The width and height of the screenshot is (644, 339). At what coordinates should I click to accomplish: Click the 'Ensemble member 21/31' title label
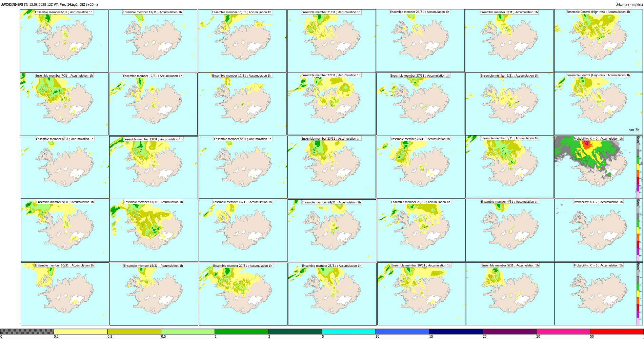[331, 12]
